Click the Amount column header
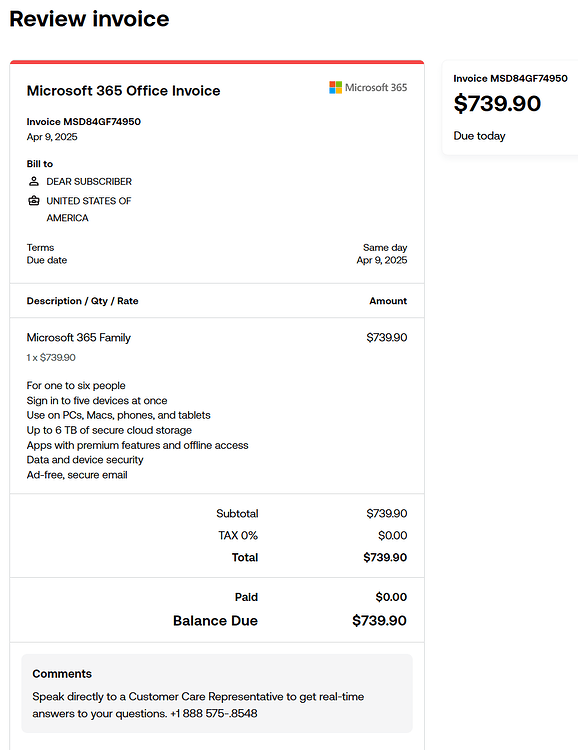578x750 pixels. pos(388,301)
